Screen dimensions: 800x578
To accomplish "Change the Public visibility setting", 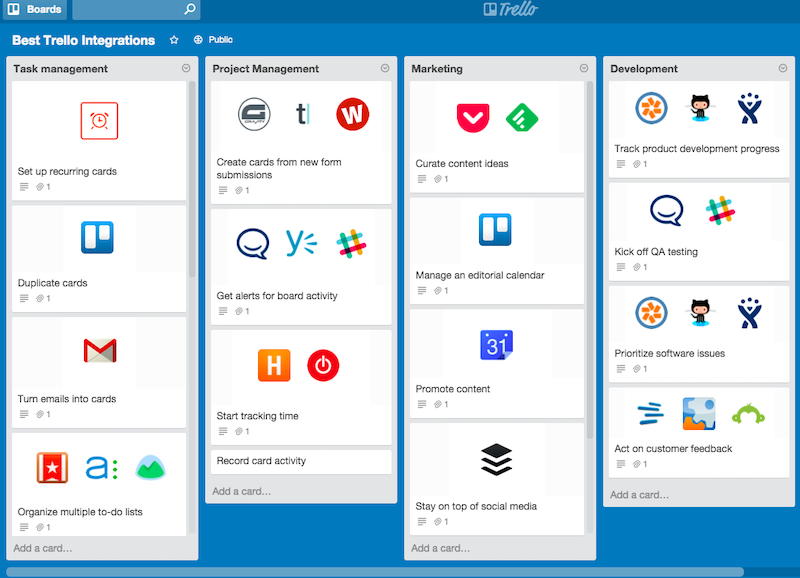I will pos(213,40).
